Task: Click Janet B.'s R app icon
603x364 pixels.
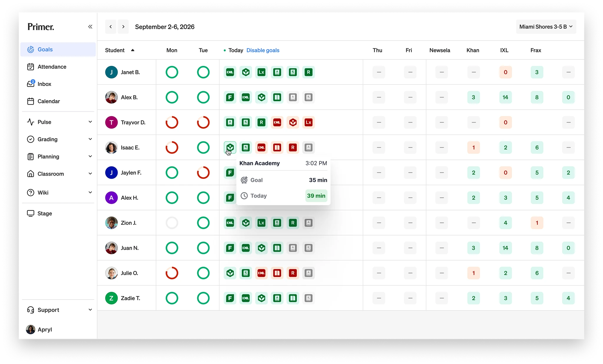Action: pos(308,72)
